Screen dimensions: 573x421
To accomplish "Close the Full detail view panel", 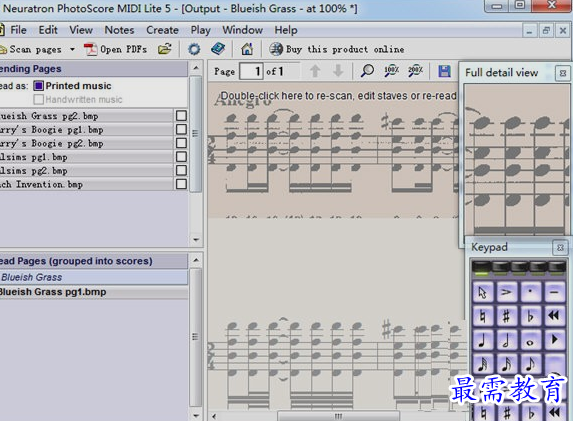I will point(563,73).
